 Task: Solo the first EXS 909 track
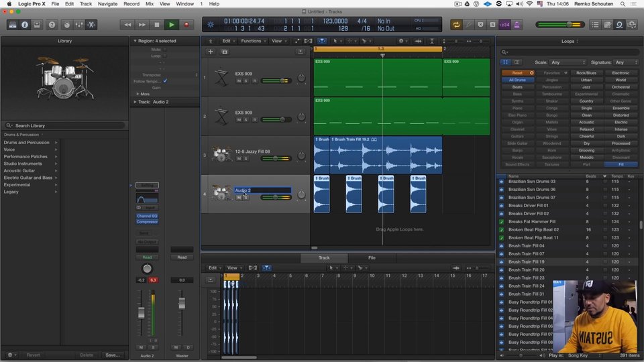click(246, 81)
